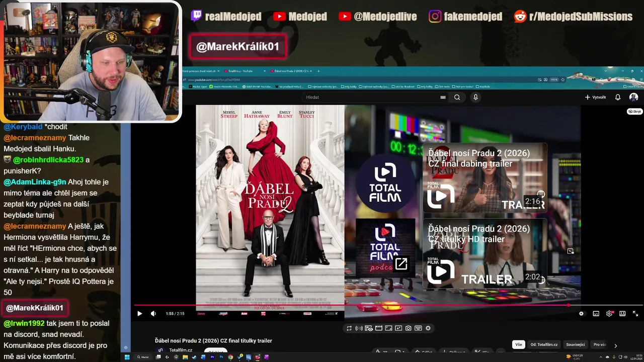
Task: Select the Od: Totalfilm.cz filter chip
Action: [544, 344]
